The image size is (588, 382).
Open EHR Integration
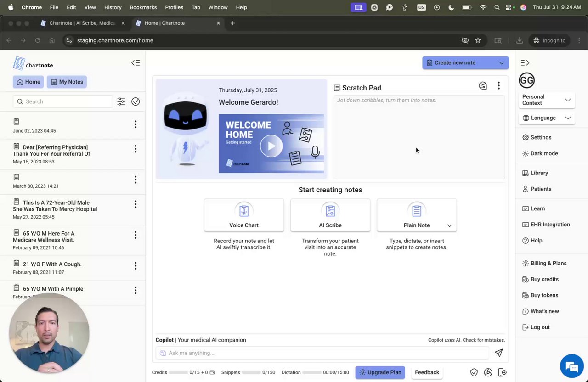[x=546, y=225]
